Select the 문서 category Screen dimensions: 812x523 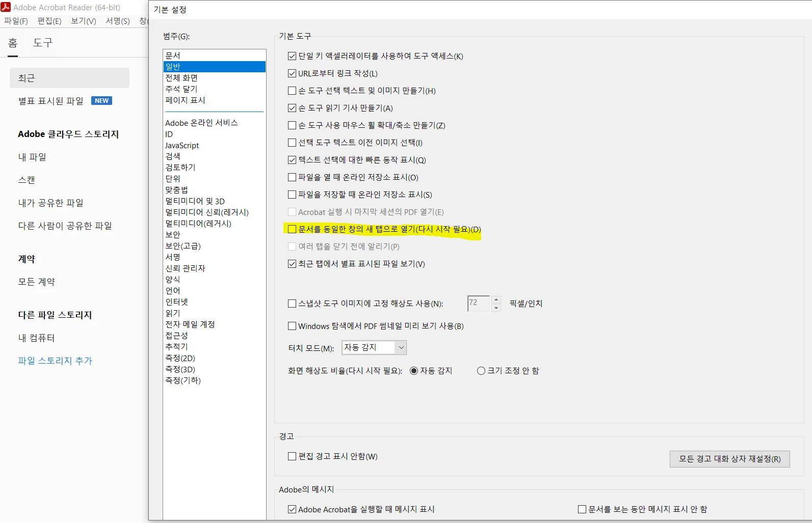215,55
